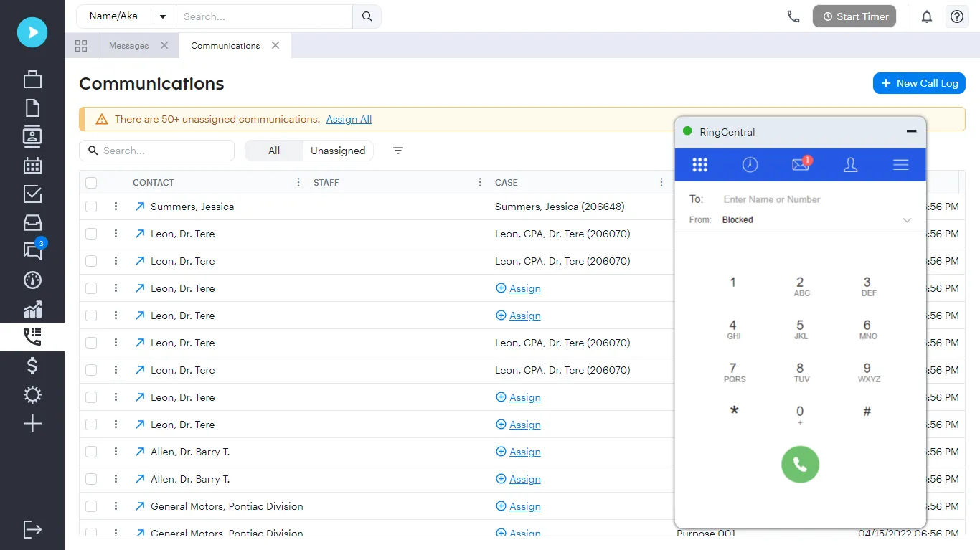Open RingCentral messages envelope icon
This screenshot has width=980, height=550.
[800, 165]
